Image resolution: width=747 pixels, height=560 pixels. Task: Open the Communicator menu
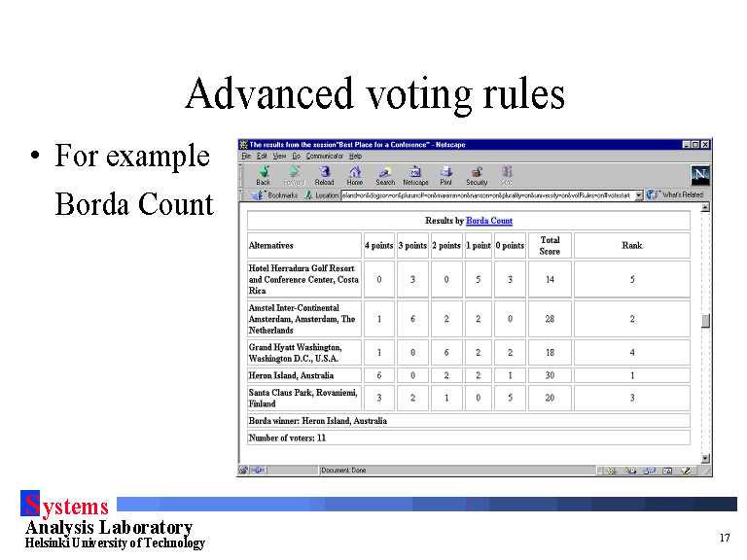tap(324, 156)
